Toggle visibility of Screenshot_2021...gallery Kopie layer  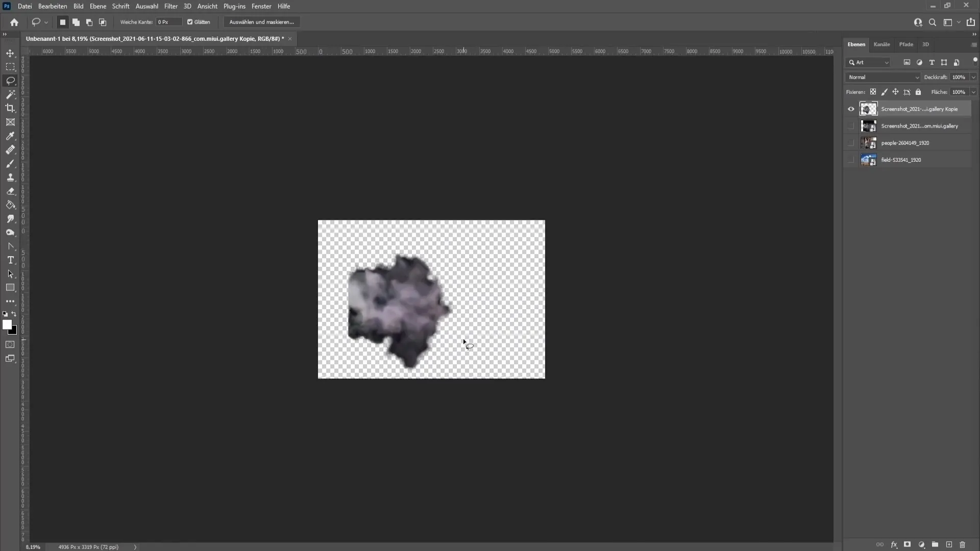coord(851,108)
